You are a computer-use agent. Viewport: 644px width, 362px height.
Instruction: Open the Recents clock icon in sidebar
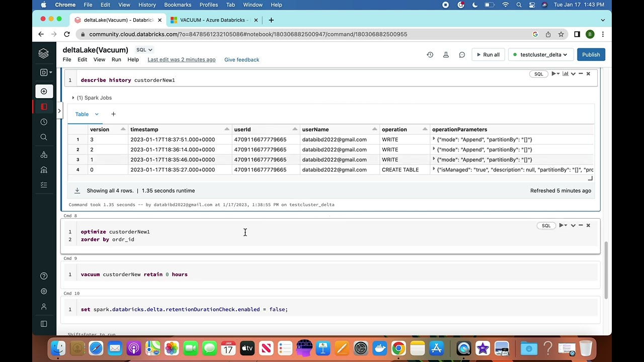click(x=44, y=122)
